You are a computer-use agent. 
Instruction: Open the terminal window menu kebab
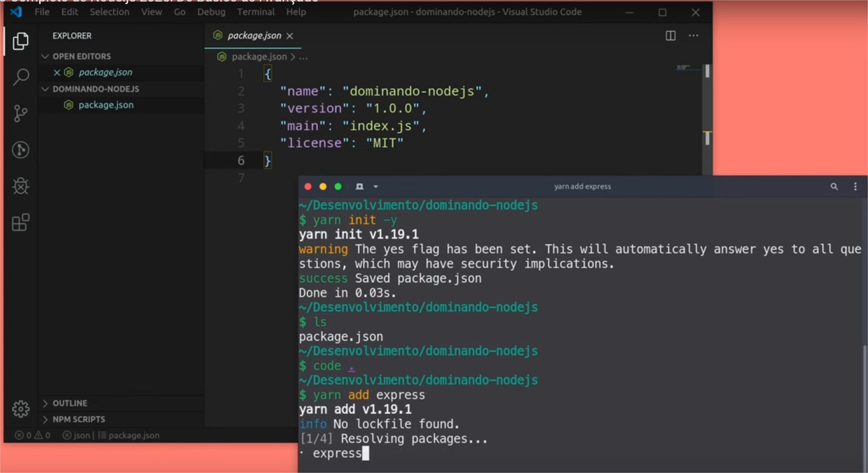(x=855, y=187)
